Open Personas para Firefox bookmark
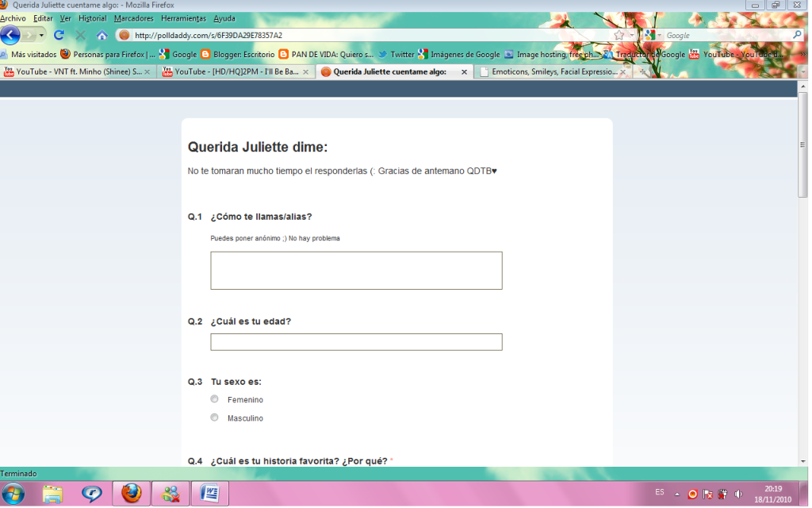Image resolution: width=812 pixels, height=508 pixels. (108, 55)
